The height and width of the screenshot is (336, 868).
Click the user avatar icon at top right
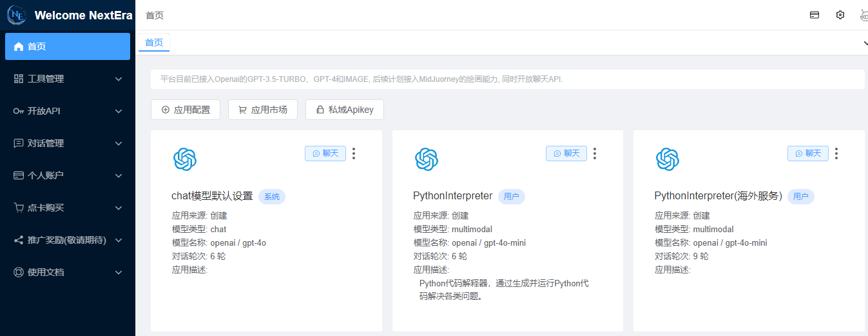pos(863,15)
